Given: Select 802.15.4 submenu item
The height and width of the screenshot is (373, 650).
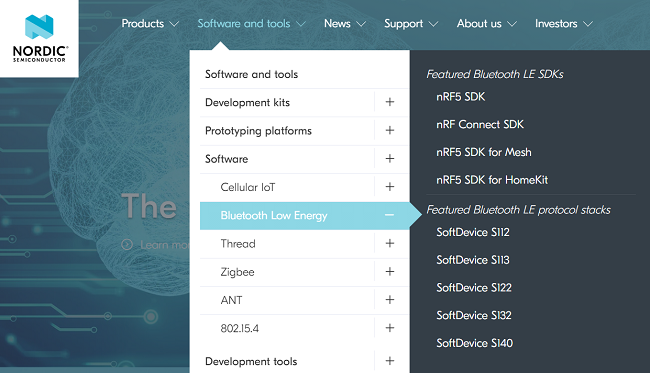Looking at the screenshot, I should [x=239, y=329].
